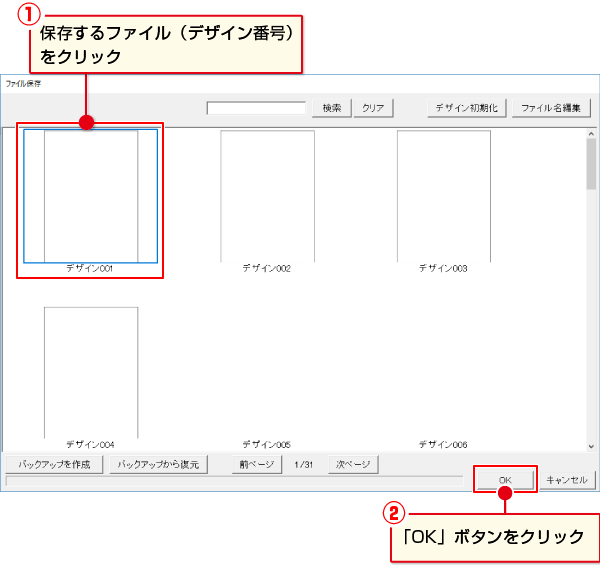Select the デザイン002 thumbnail
600x565 pixels.
(267, 196)
